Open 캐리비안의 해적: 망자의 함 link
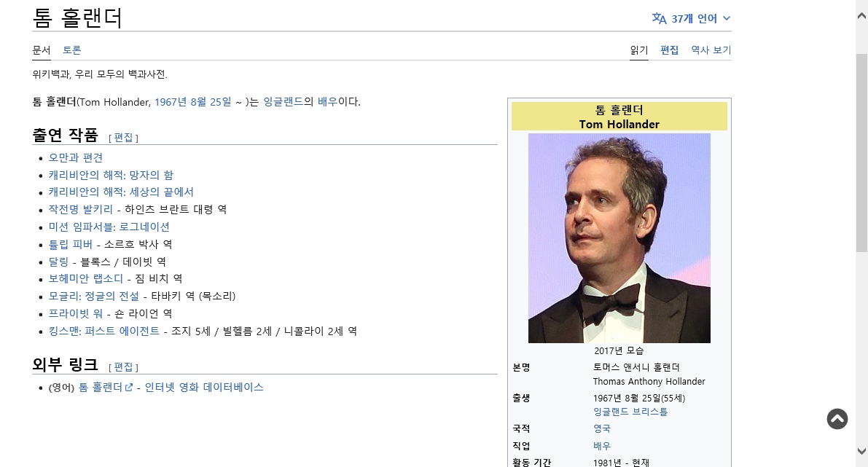 coord(111,175)
